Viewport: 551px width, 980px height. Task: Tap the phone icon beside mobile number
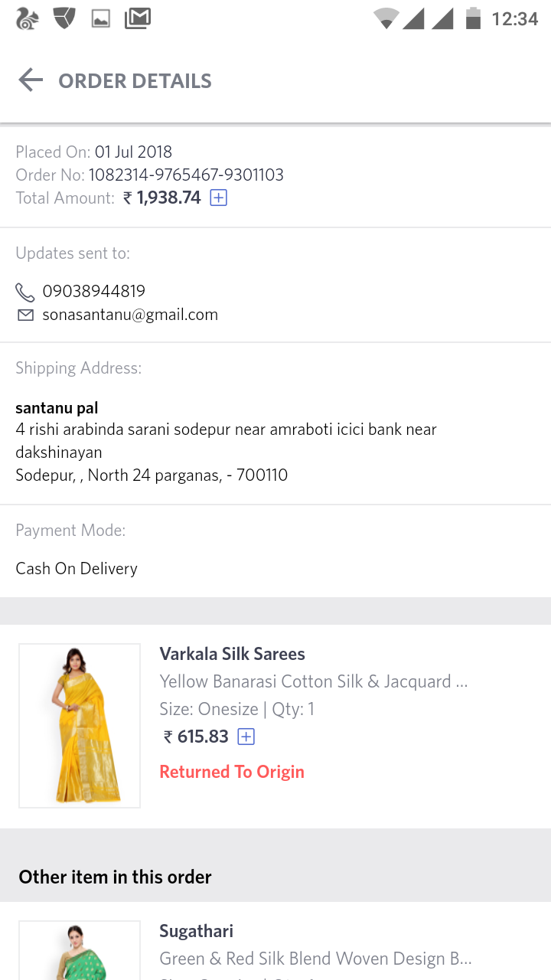coord(25,292)
